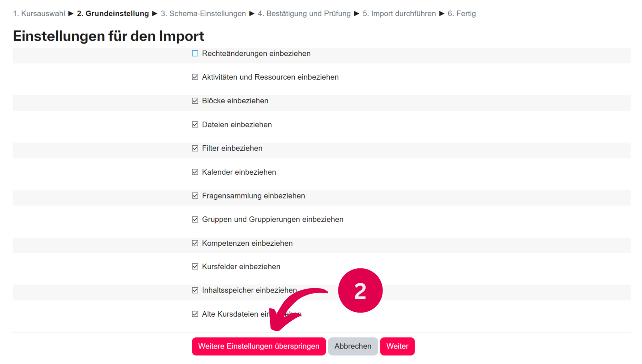Disable Kursfelder einbeziehen
Viewport: 642px width, 364px height.
pyautogui.click(x=195, y=267)
